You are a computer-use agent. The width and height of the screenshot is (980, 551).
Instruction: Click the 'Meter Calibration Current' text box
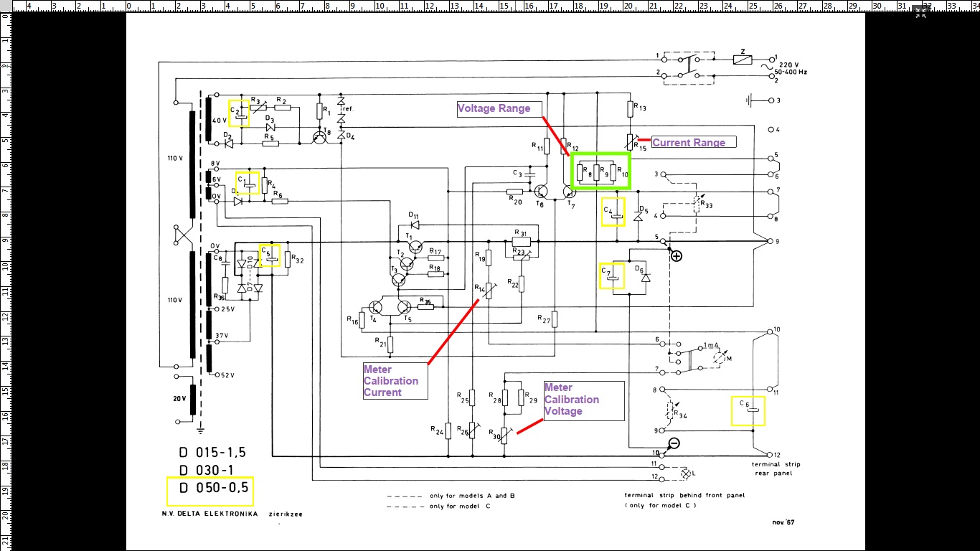(x=395, y=380)
